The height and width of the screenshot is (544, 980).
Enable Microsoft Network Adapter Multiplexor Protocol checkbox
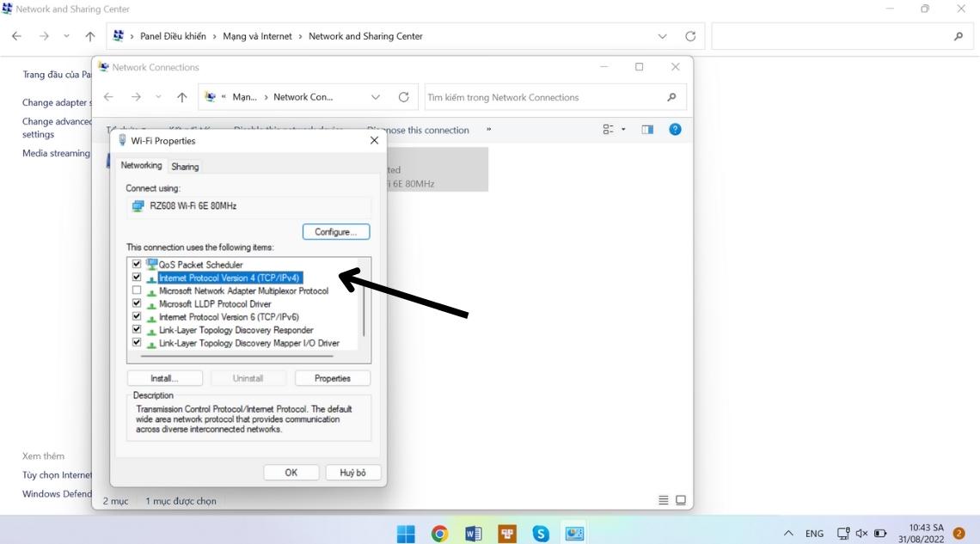[x=136, y=290]
